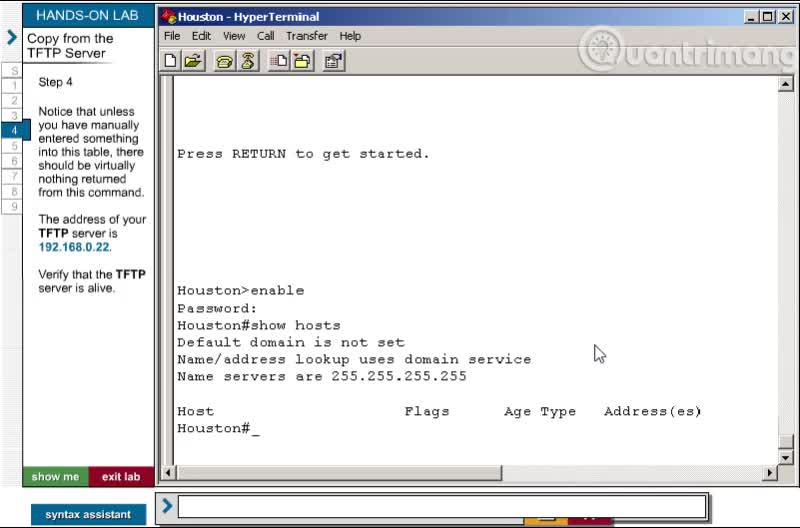Click the 'Address(es)' column header text
800x528 pixels.
(653, 412)
